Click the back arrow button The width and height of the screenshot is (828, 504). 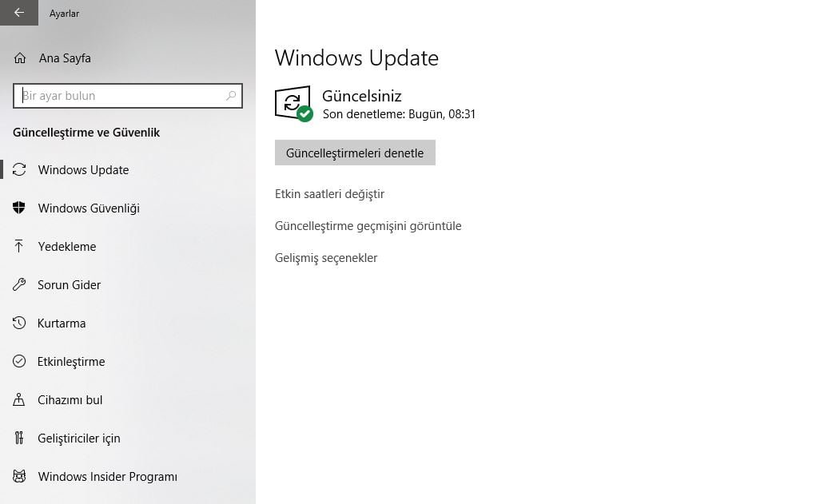click(x=18, y=13)
